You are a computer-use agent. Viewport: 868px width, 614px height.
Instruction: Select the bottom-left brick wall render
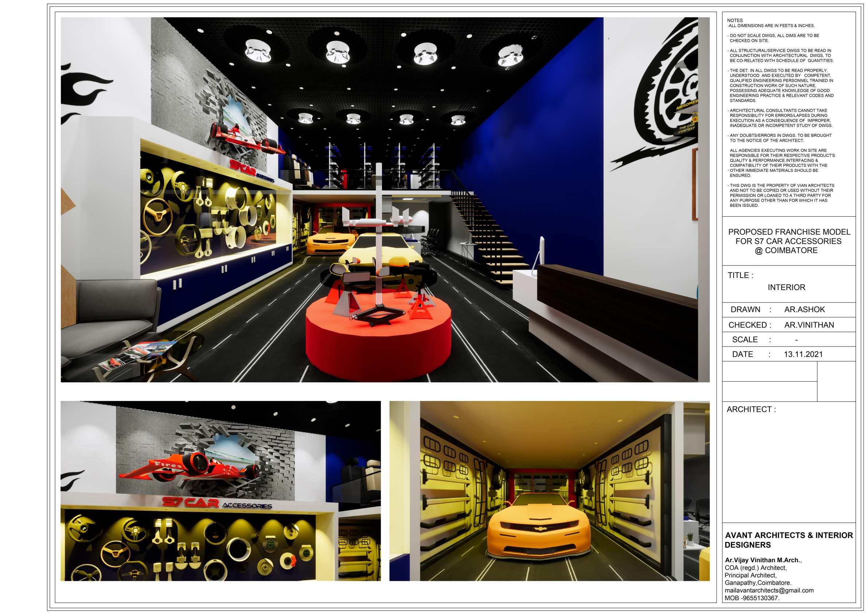click(x=221, y=491)
